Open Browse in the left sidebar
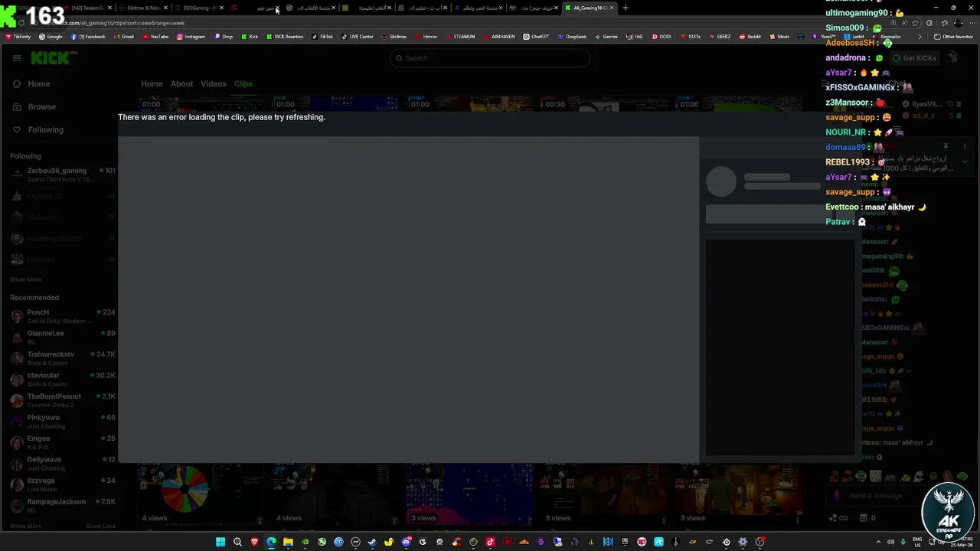980x551 pixels. click(x=41, y=107)
